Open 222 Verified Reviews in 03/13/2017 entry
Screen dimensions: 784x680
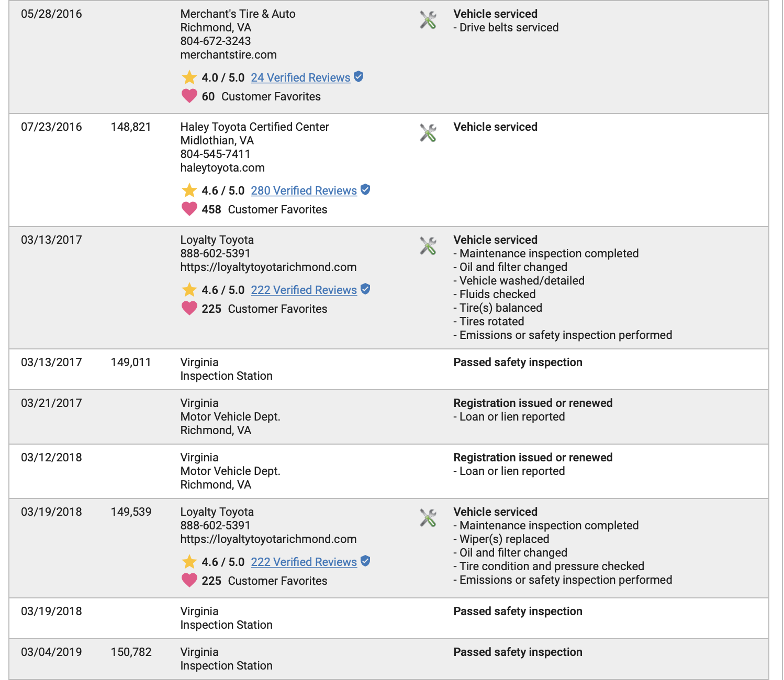click(304, 290)
